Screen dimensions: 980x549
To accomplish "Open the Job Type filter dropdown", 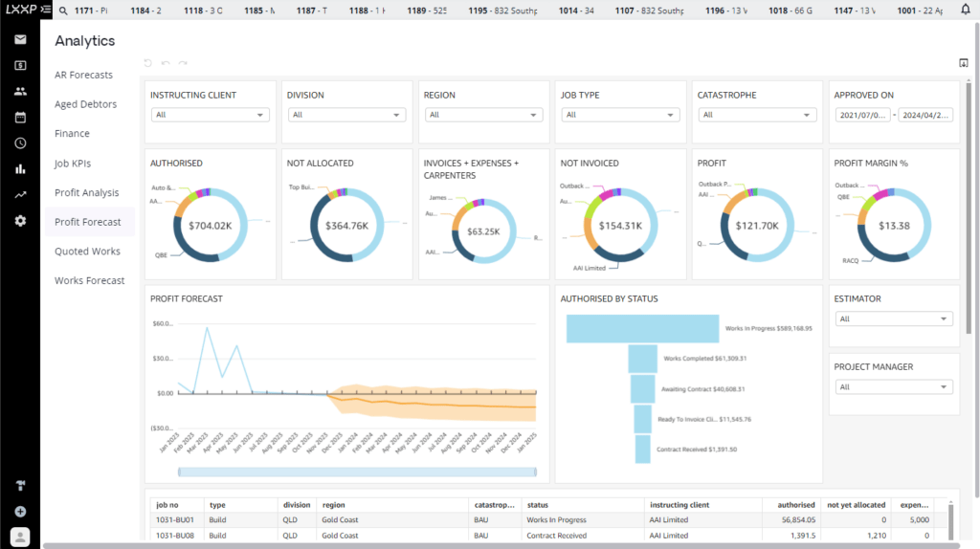I will click(620, 115).
